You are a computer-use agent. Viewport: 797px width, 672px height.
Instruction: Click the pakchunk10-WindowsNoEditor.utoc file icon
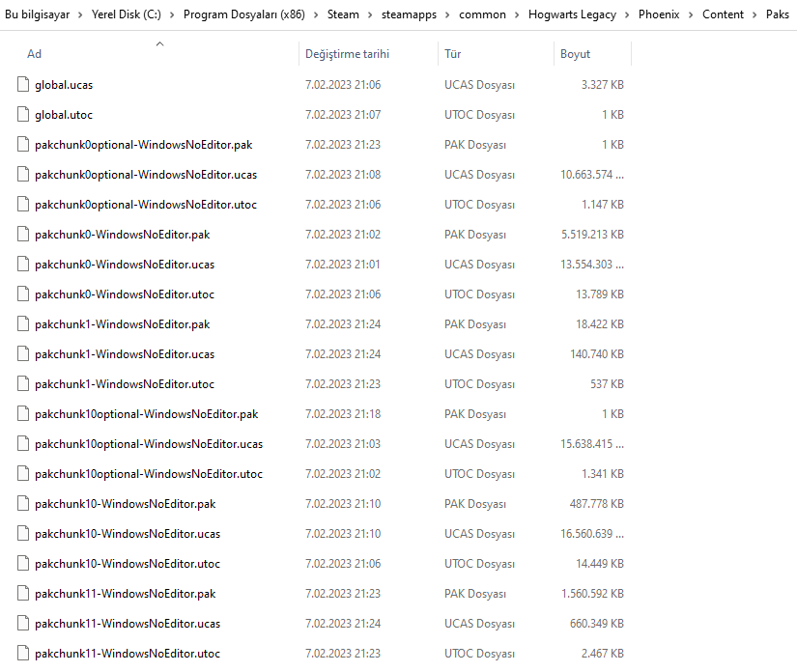23,564
